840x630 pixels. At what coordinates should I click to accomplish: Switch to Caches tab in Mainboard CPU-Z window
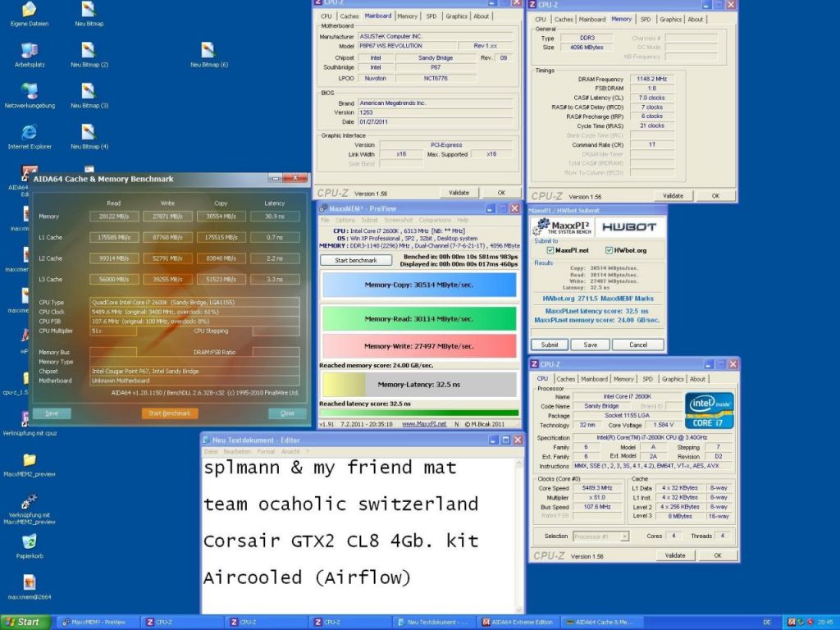click(349, 16)
